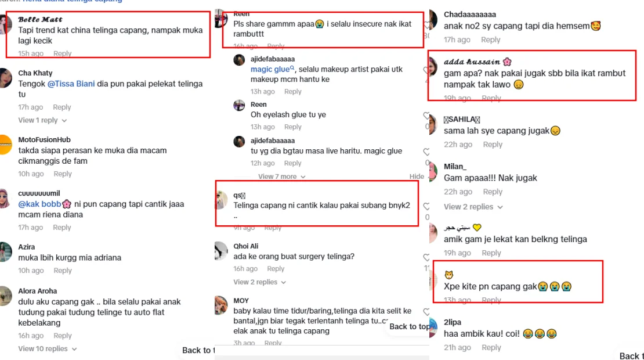Open Cha Khaty's profile avatar
Viewport: 644px width, 360px height.
(x=5, y=77)
